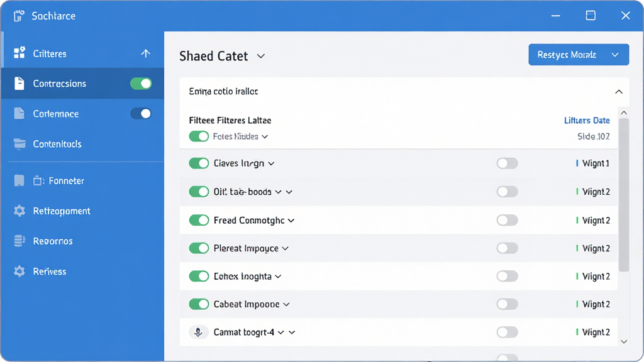Click the Filteee Filteres Laltae heading
Viewport: 644px width, 362px height.
(230, 120)
